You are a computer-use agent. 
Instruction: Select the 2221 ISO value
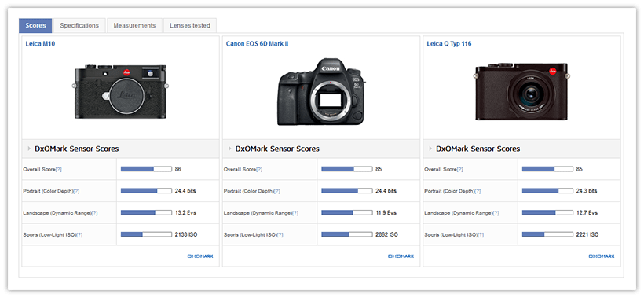click(x=587, y=234)
